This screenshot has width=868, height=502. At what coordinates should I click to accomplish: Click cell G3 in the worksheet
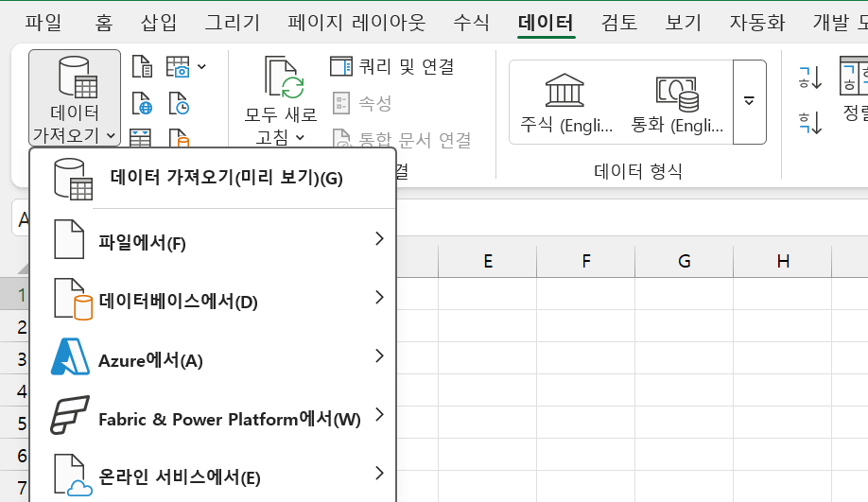click(685, 358)
